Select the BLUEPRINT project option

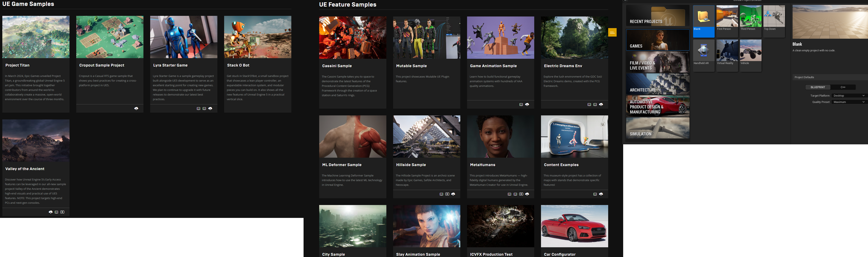[x=818, y=87]
